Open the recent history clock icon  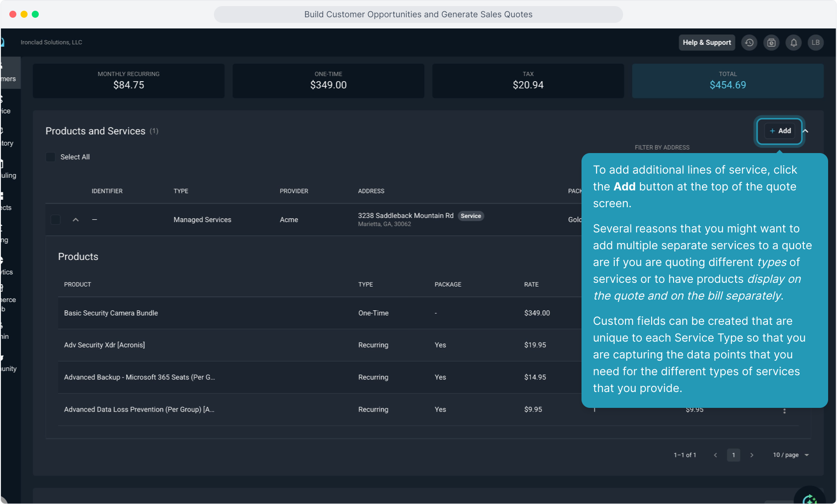tap(749, 42)
